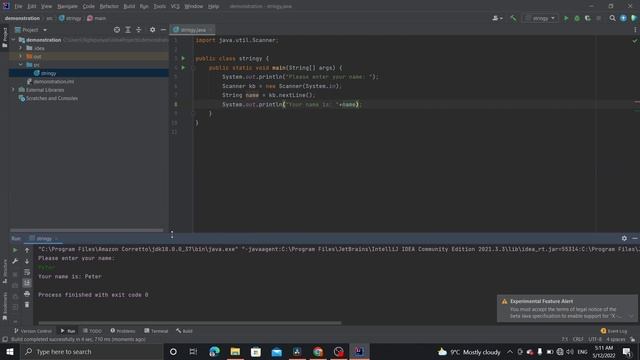The width and height of the screenshot is (640, 360).
Task: Expand the .idea folder
Action: (x=20, y=48)
